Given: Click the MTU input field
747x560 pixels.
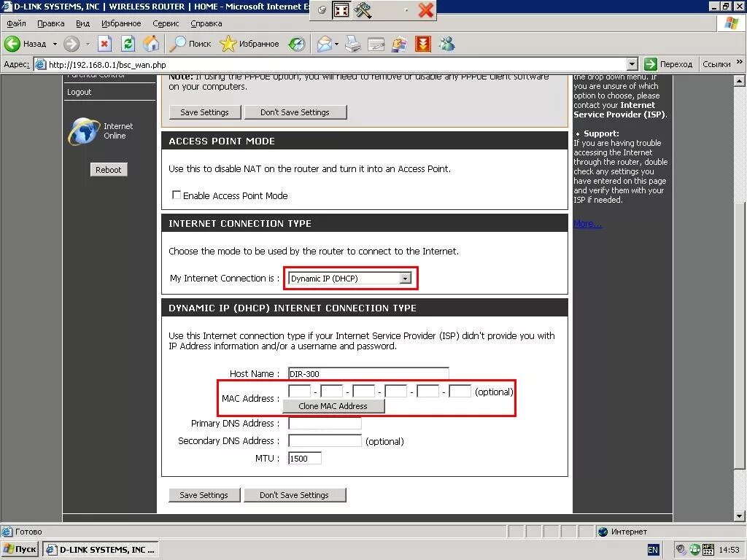Looking at the screenshot, I should (305, 458).
